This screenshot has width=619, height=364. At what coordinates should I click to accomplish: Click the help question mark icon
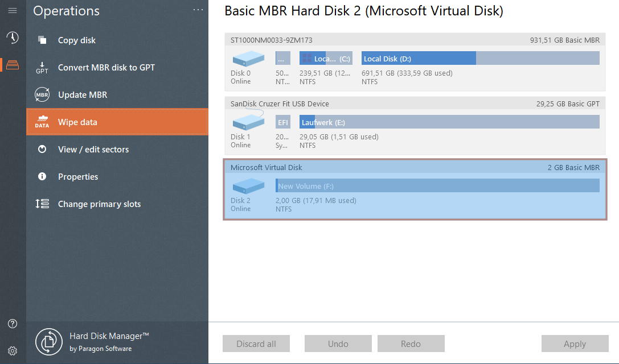point(13,324)
